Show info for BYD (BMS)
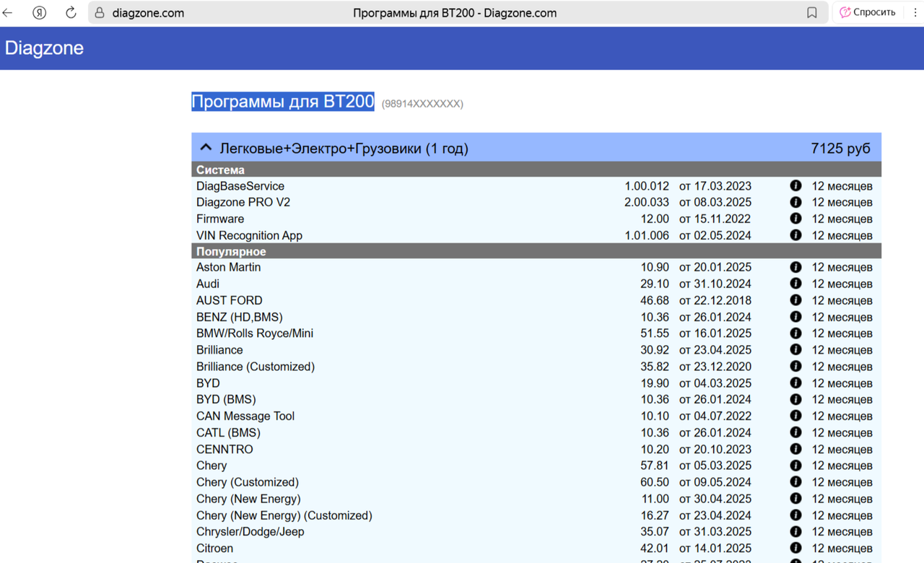The height and width of the screenshot is (563, 924). click(796, 399)
